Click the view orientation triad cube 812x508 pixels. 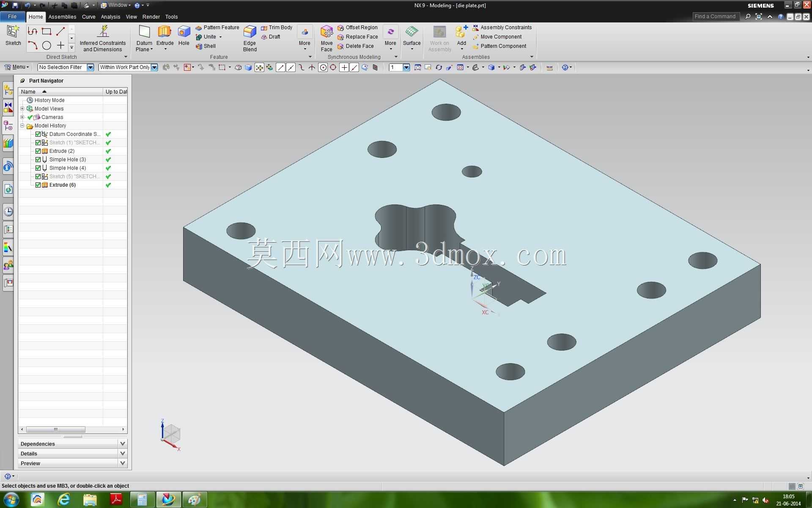tap(171, 435)
